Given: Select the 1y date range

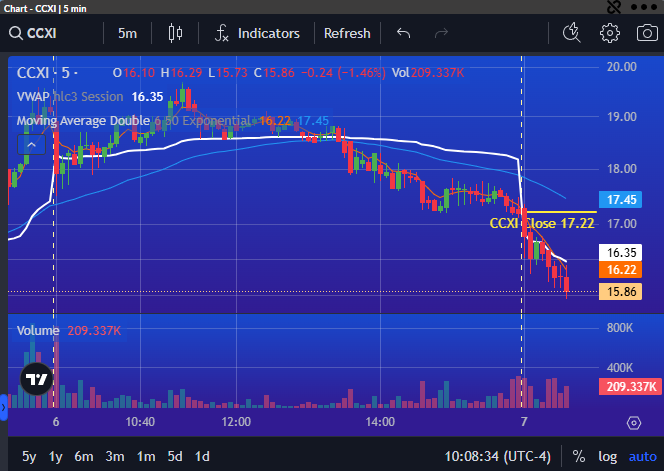Looking at the screenshot, I should 55,456.
